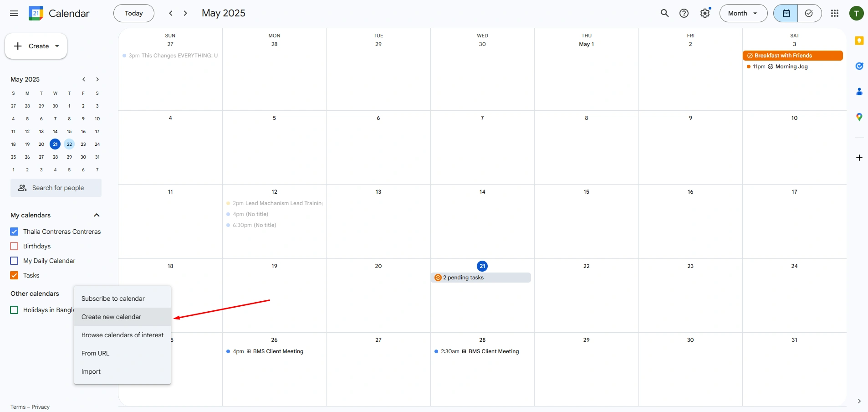Open the Help support icon
Viewport: 868px width, 412px height.
tap(684, 13)
